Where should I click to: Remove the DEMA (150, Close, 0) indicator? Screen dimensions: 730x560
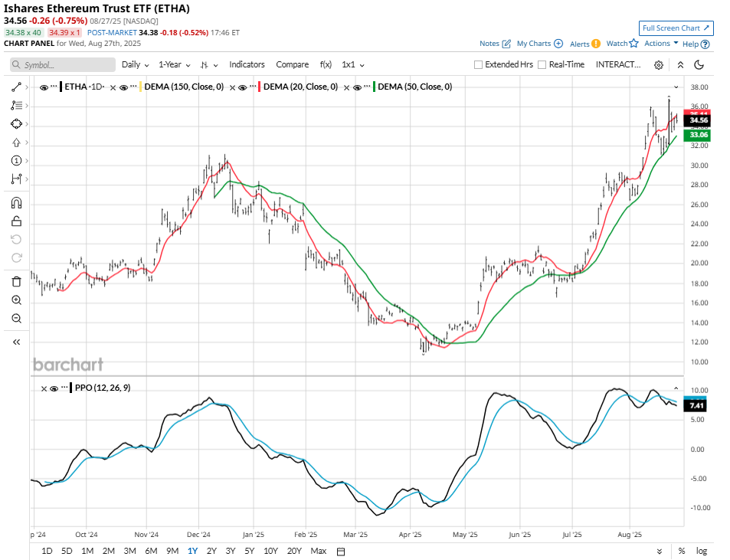[x=113, y=87]
